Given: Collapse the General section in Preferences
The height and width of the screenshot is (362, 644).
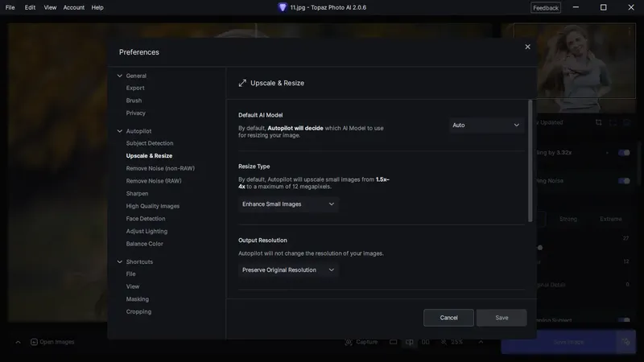Looking at the screenshot, I should [119, 76].
